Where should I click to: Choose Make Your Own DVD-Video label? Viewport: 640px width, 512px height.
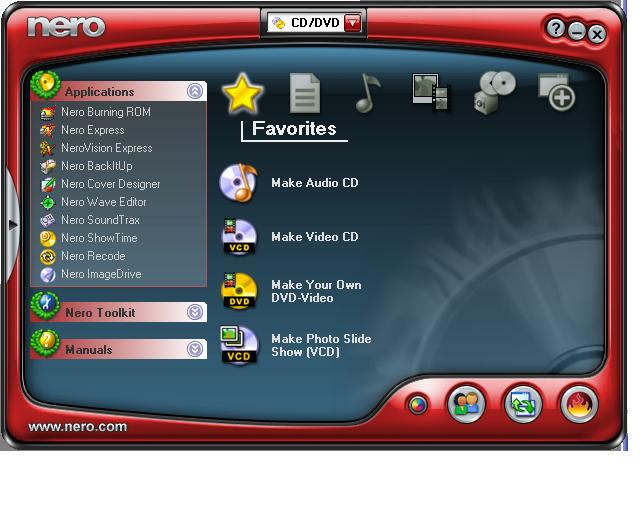click(x=316, y=291)
